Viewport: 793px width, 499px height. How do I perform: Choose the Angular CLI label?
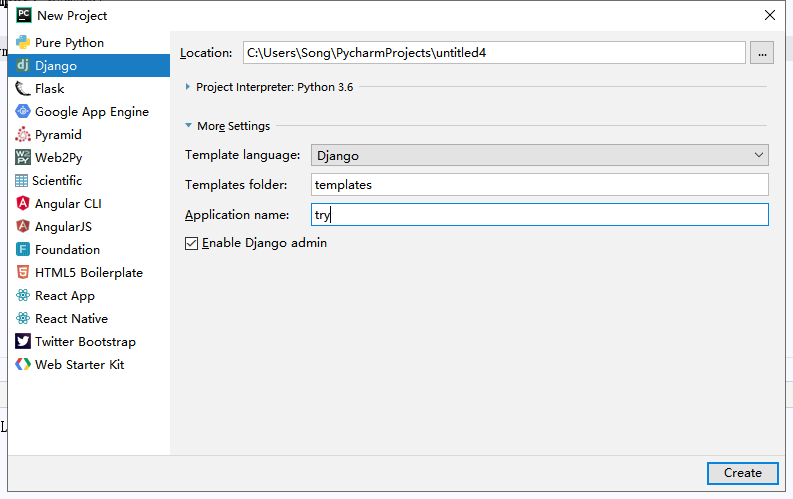click(x=68, y=204)
